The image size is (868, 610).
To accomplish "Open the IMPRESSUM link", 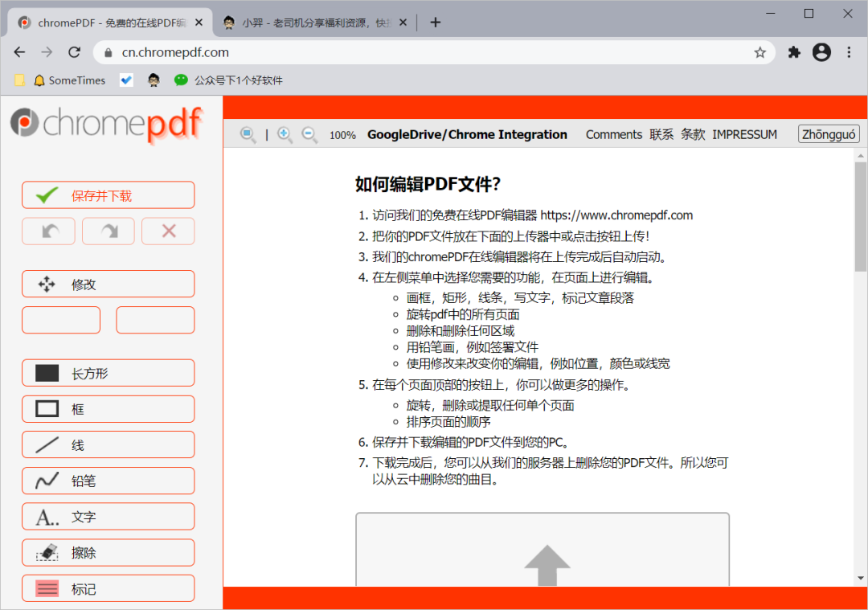I will click(744, 134).
